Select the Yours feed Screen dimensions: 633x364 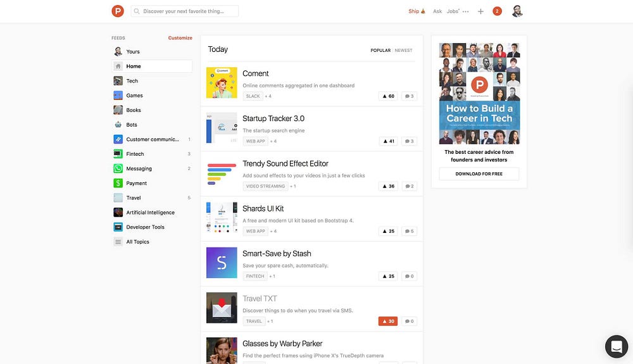(x=152, y=52)
